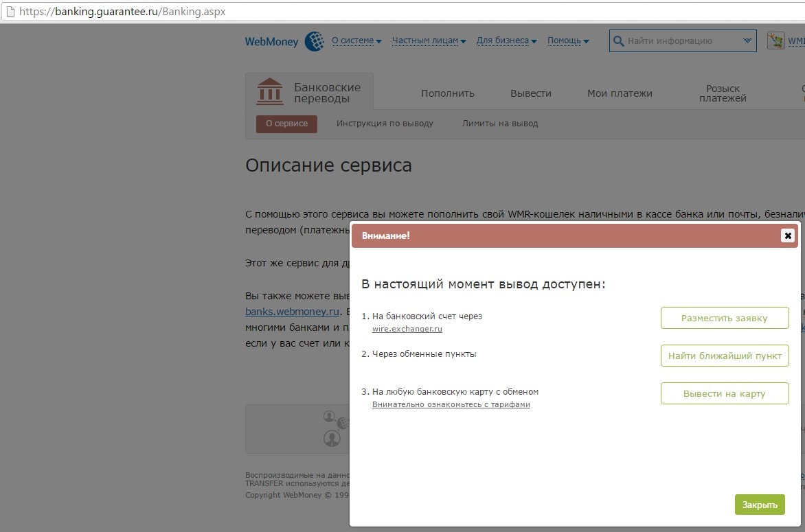Open the Помощь dropdown menu
Image resolution: width=805 pixels, height=532 pixels.
[568, 41]
